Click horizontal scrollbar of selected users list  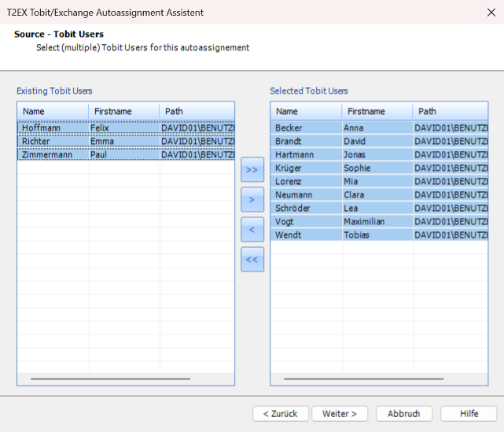click(x=363, y=379)
